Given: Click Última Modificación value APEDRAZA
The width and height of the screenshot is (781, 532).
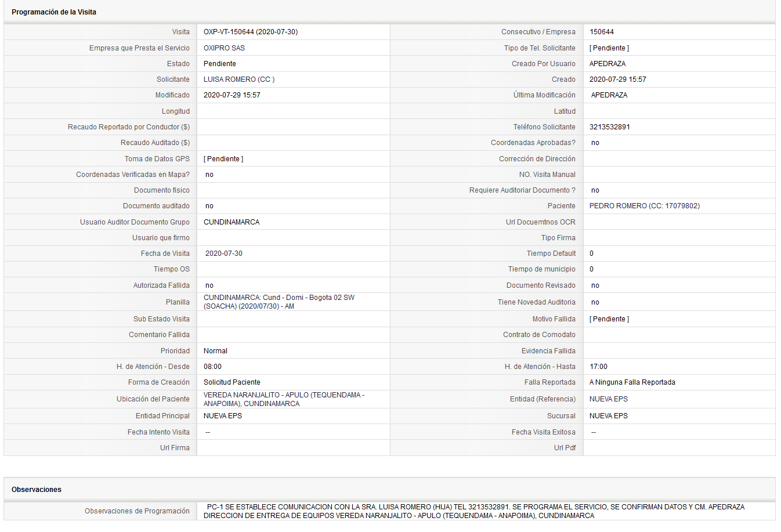Looking at the screenshot, I should (609, 95).
